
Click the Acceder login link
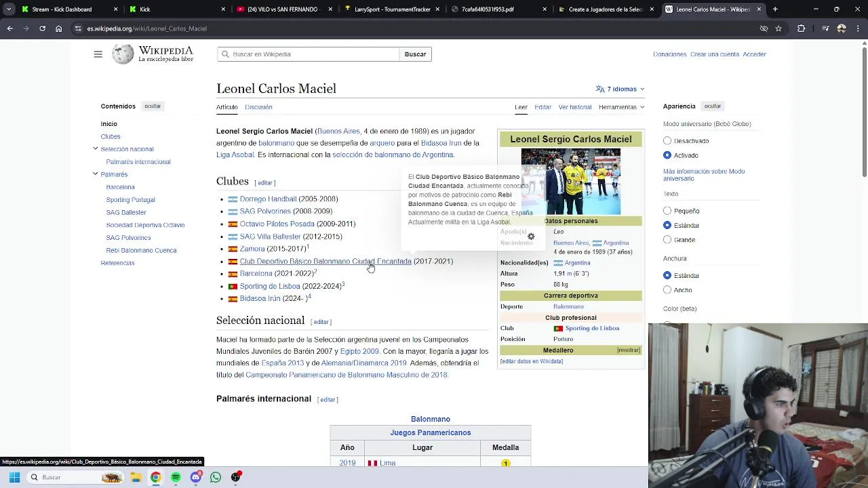(754, 54)
